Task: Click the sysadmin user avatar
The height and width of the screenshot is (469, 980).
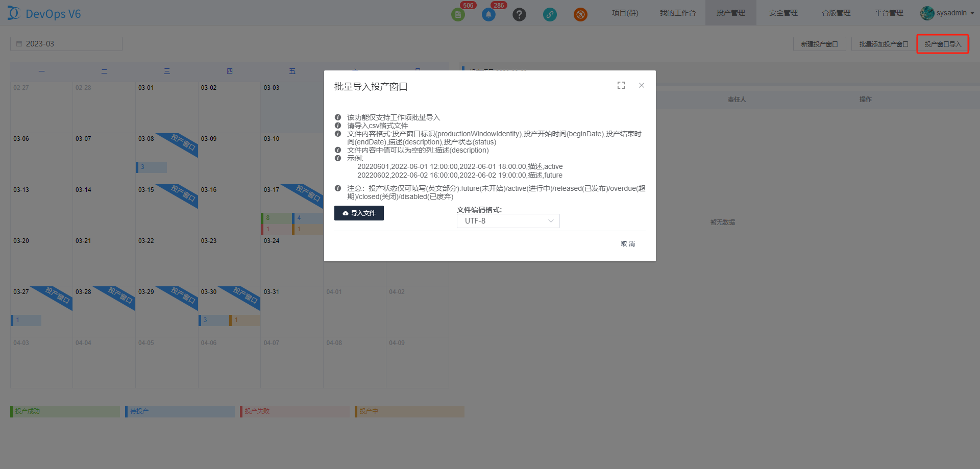Action: click(927, 13)
